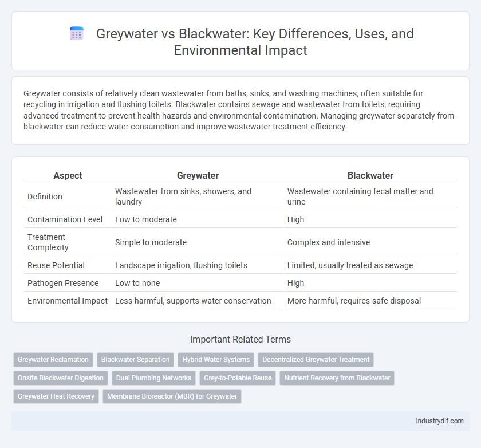Select Membrane Bioreactor (MBR) for Greywater tag
This screenshot has width=481, height=448.
[172, 396]
